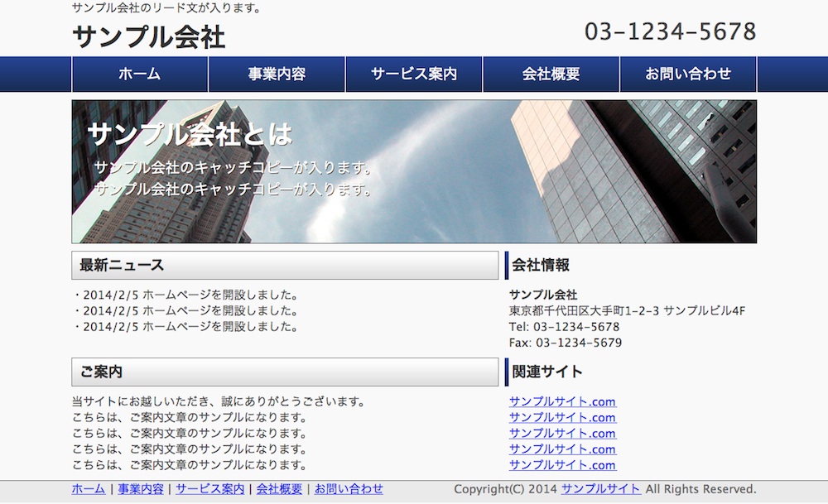Open the 事業内容 link in the footer
Viewport: 828px width, 504px height.
click(141, 489)
